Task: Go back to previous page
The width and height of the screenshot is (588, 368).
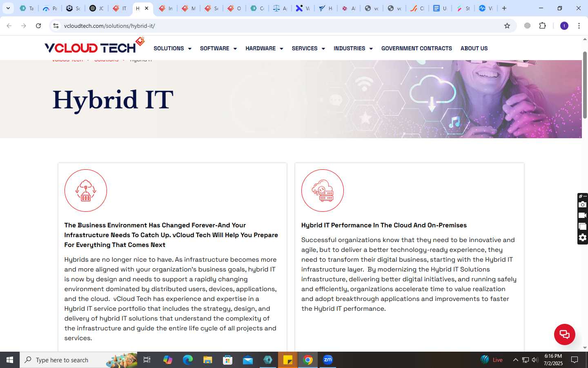Action: [9, 26]
